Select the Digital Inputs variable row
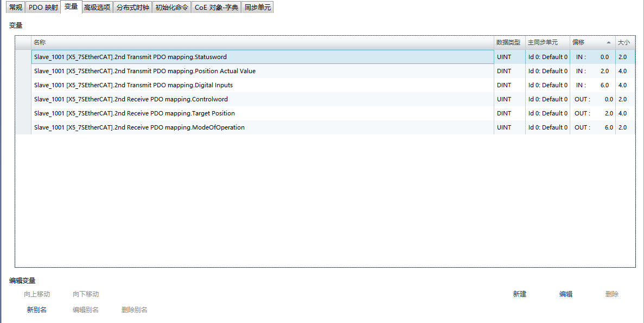The image size is (644, 323). (x=326, y=85)
